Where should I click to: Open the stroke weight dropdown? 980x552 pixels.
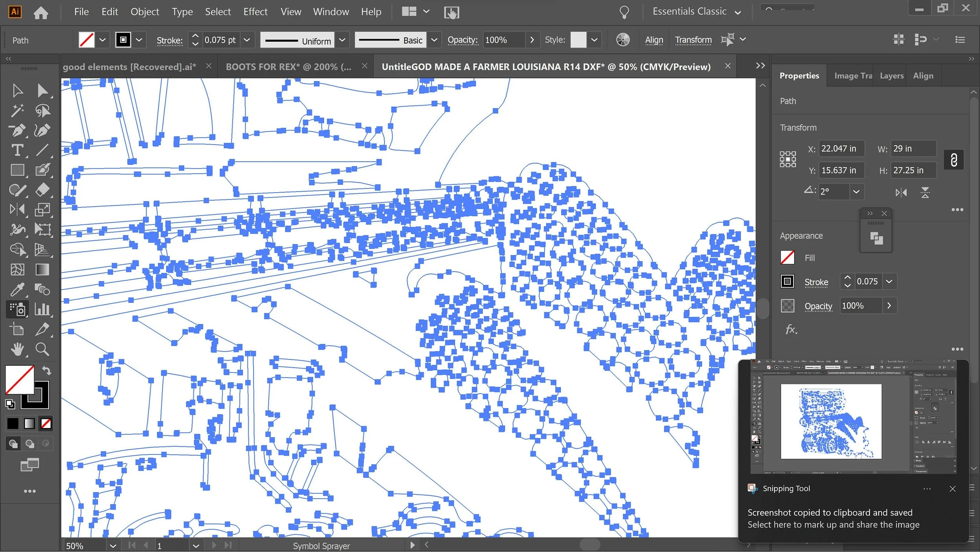pyautogui.click(x=247, y=40)
